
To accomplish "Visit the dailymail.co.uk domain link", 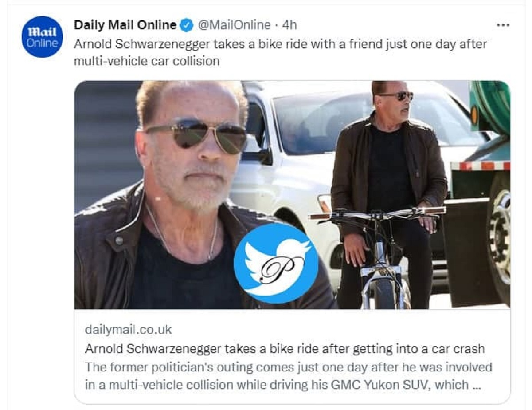I will [128, 330].
